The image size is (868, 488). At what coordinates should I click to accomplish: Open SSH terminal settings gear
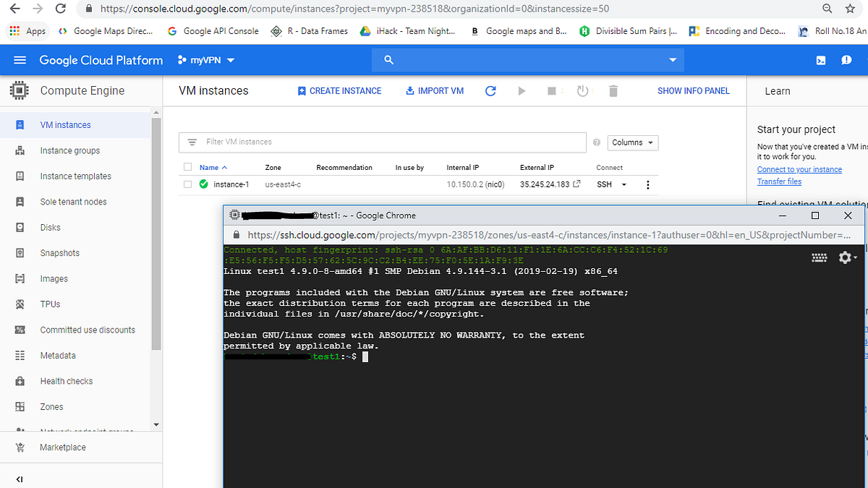pos(846,257)
